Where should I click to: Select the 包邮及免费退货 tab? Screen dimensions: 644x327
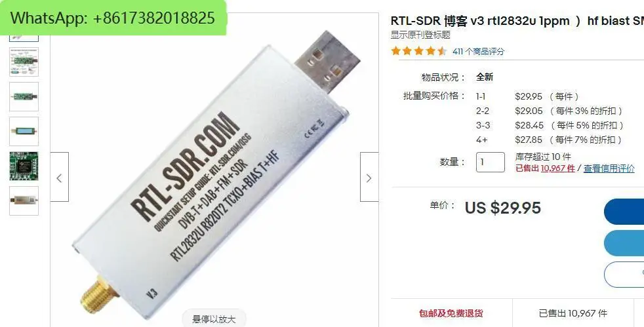[451, 313]
